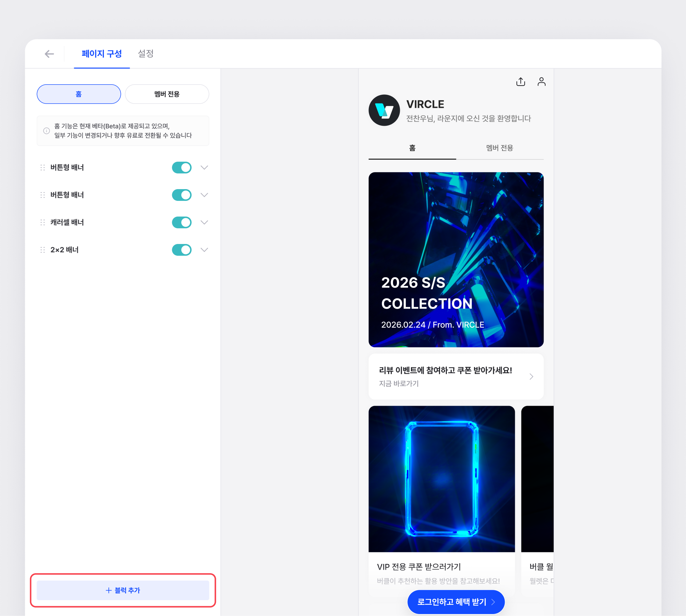Disable the 캐러셀 배너 toggle
Viewport: 686px width, 616px height.
pos(182,222)
